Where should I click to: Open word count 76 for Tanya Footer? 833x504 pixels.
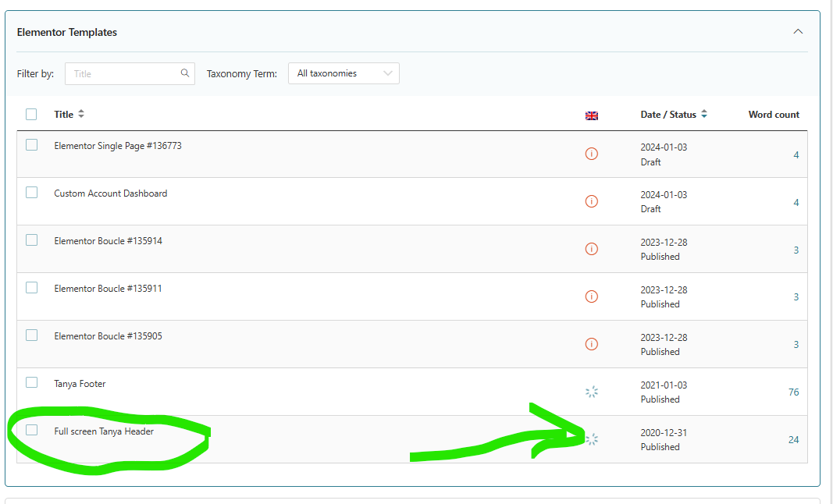(x=794, y=392)
